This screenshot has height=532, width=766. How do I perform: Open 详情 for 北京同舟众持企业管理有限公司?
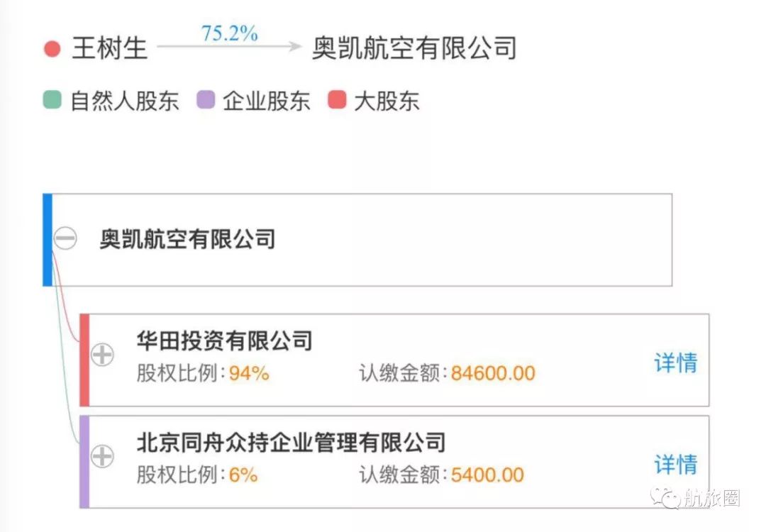tap(675, 465)
